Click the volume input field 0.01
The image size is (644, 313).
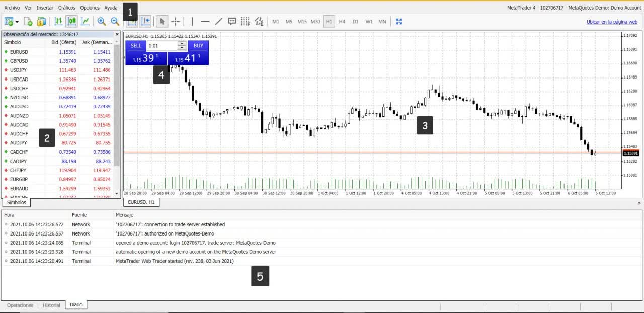(162, 46)
